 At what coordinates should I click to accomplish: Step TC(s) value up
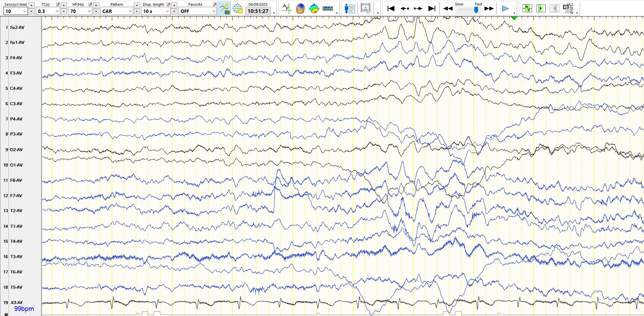click(64, 5)
